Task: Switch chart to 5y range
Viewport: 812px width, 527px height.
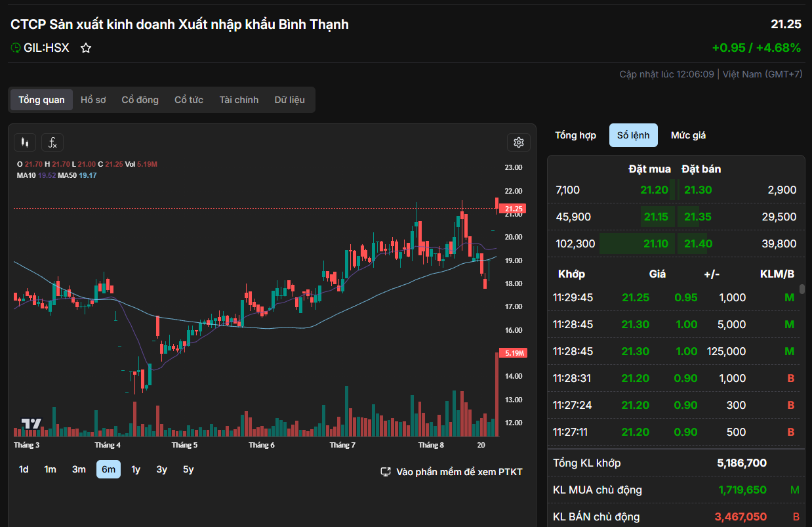Action: tap(188, 469)
